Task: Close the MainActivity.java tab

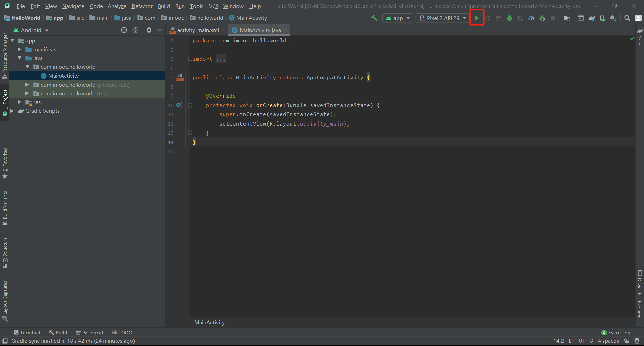Action: click(x=285, y=30)
